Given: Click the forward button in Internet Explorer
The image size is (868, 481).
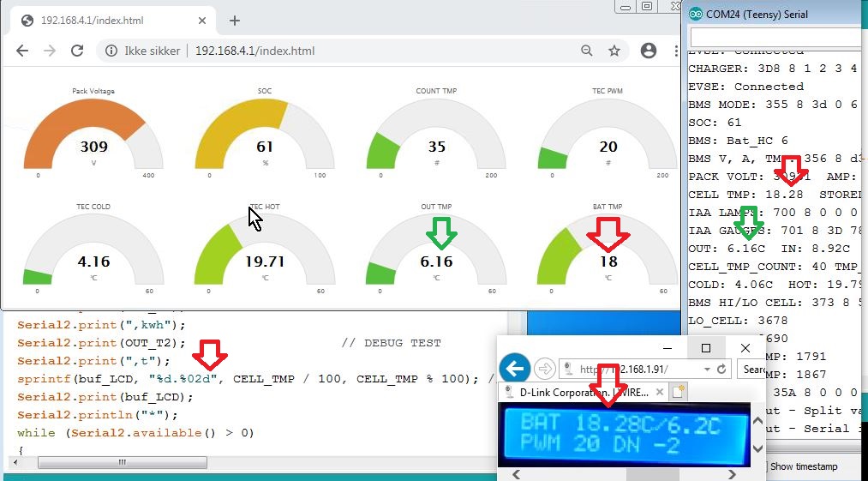Looking at the screenshot, I should 545,369.
